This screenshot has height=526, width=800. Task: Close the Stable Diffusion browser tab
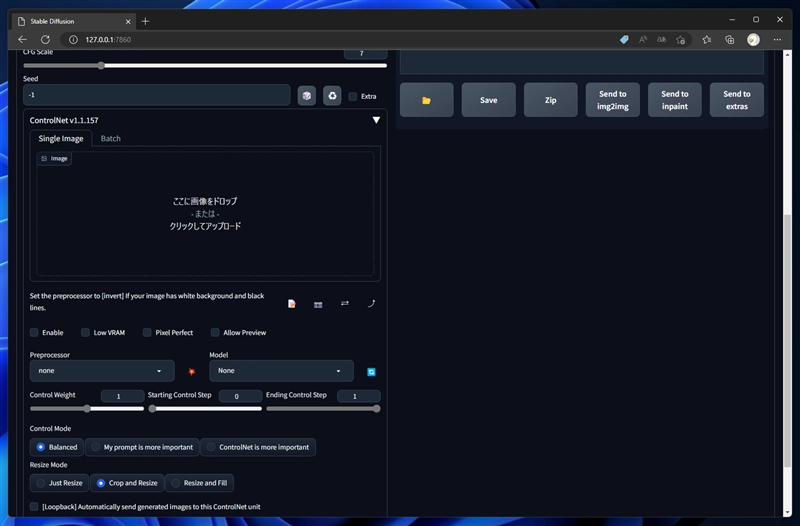click(128, 21)
